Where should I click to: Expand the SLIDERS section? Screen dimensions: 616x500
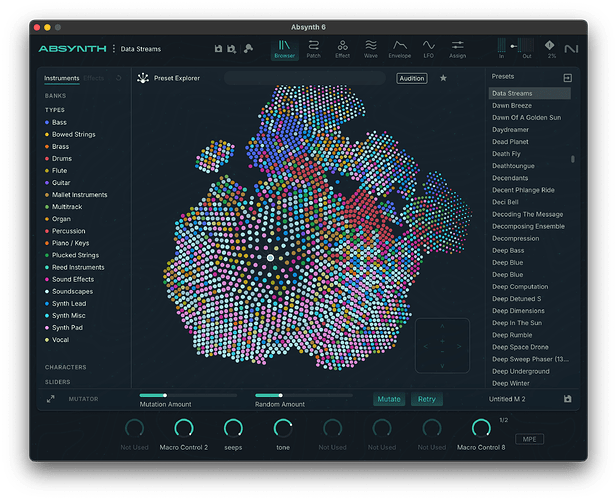click(57, 382)
